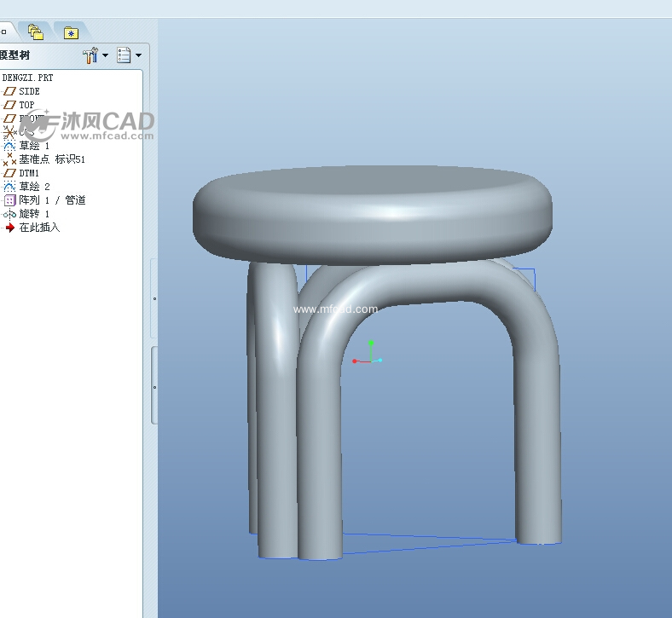Click the upper handle on the panel divider

pos(154,298)
